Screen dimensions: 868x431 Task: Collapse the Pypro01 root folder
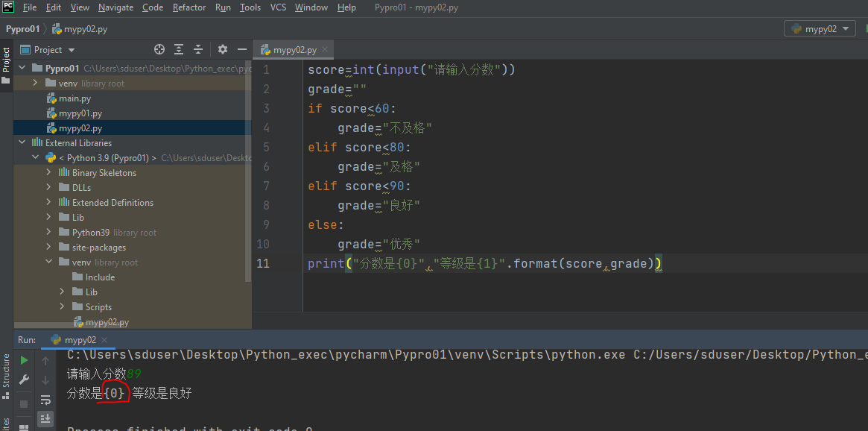[22, 68]
